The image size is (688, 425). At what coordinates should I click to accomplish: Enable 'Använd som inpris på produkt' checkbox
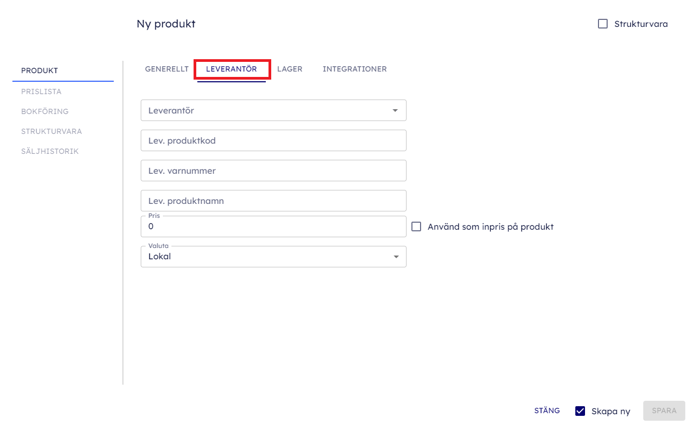pos(417,227)
